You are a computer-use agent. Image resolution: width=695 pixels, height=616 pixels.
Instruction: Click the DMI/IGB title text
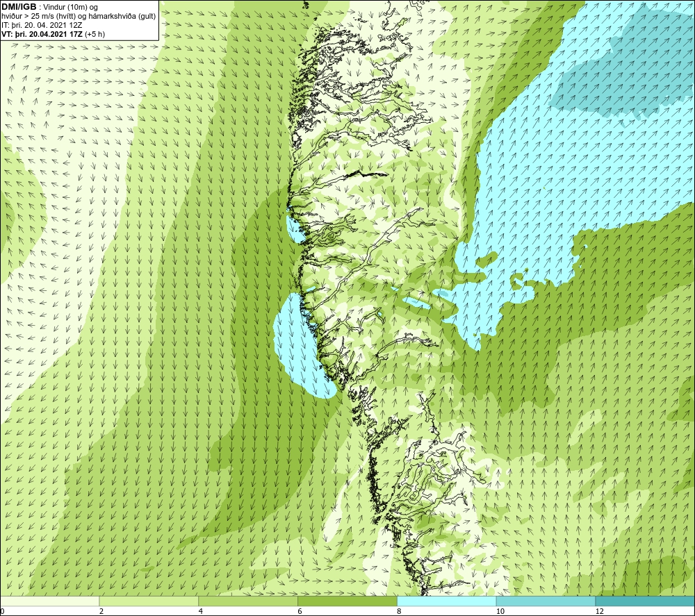pos(19,7)
